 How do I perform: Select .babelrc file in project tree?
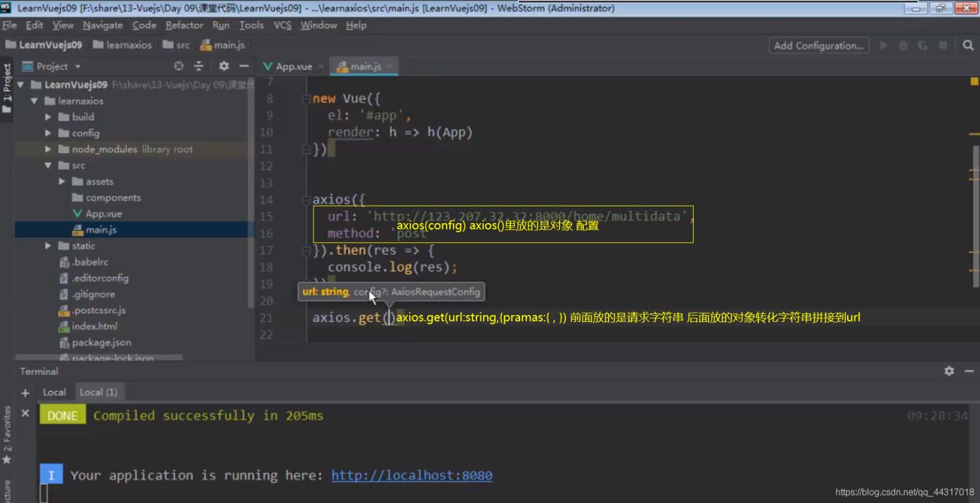point(84,262)
